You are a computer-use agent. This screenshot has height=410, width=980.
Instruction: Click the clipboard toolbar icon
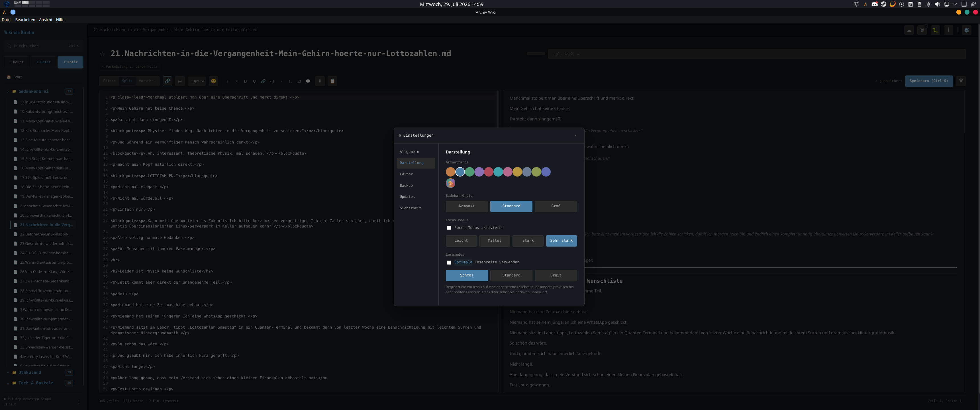332,81
